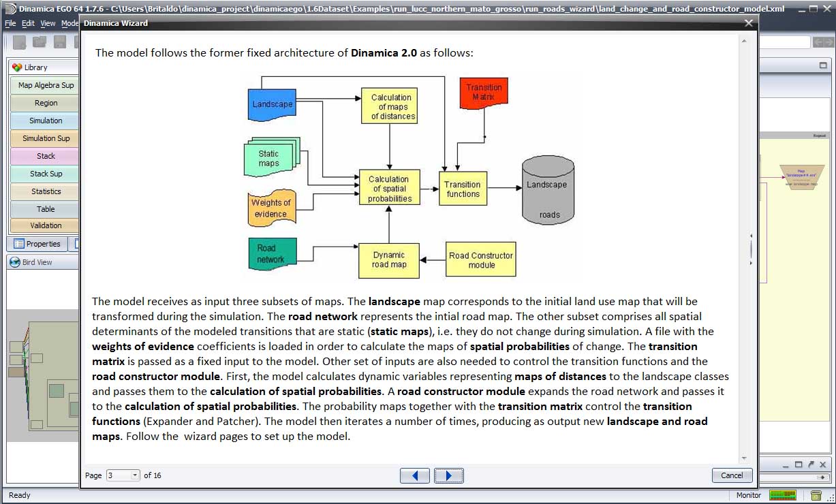Click the Library panel icon

coord(18,67)
